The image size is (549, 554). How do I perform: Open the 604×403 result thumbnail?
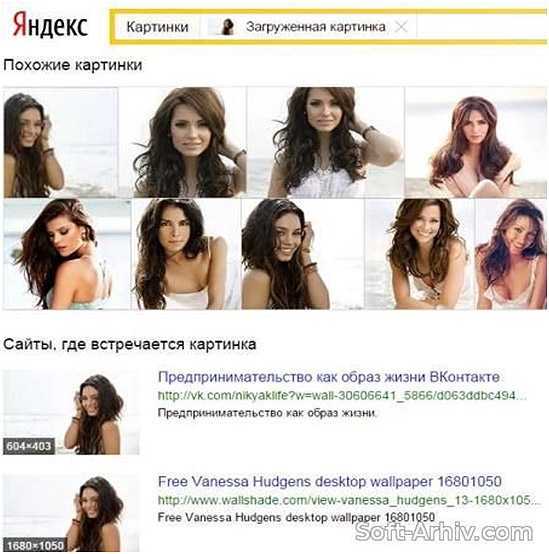point(71,412)
